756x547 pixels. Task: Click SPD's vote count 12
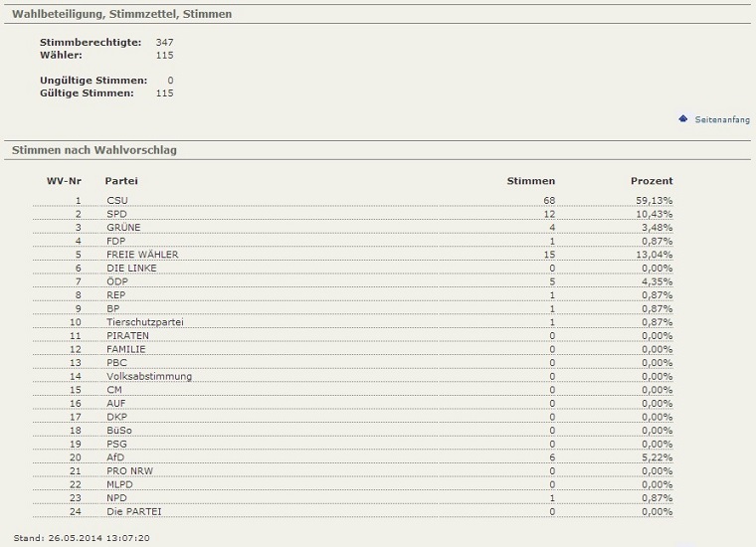click(549, 214)
